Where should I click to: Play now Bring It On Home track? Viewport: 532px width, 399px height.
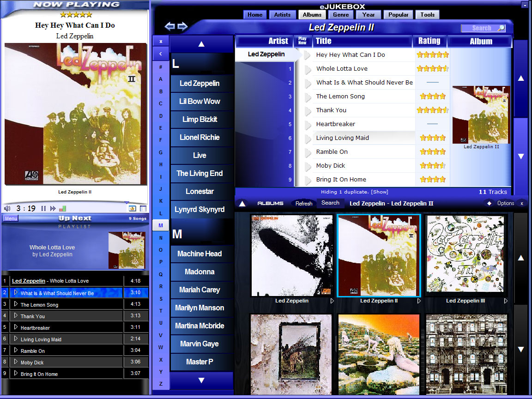pos(308,180)
